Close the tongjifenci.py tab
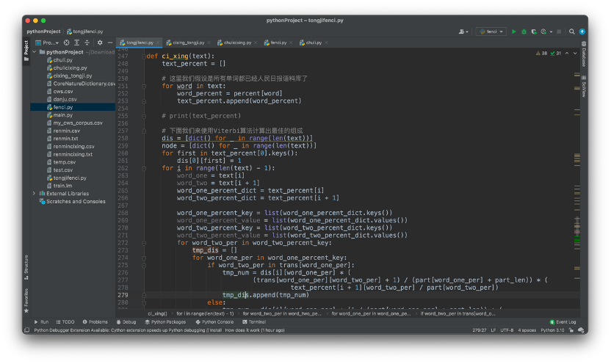The width and height of the screenshot is (611, 364). tap(158, 43)
